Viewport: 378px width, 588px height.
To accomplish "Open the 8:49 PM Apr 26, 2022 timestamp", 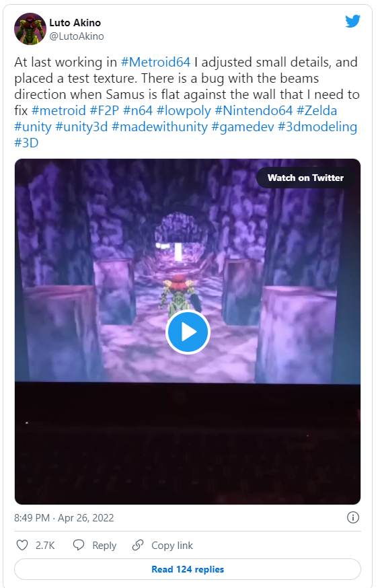I will pyautogui.click(x=64, y=518).
